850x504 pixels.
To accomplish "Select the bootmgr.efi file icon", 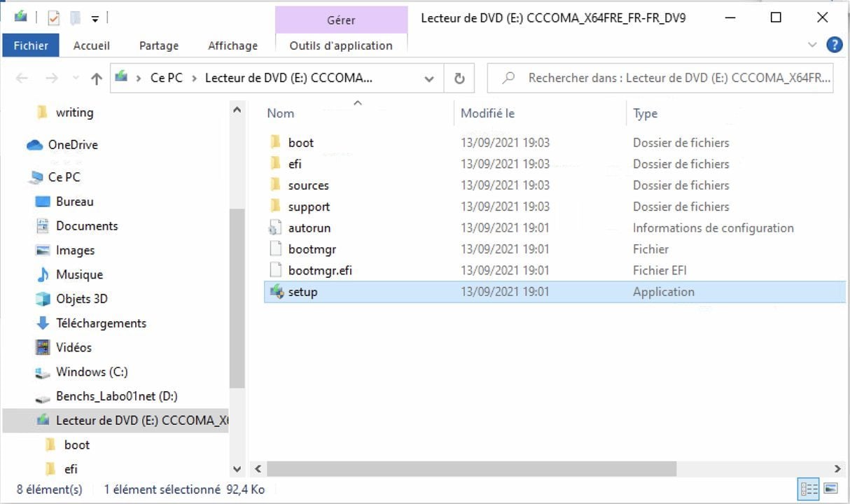I will (x=275, y=270).
